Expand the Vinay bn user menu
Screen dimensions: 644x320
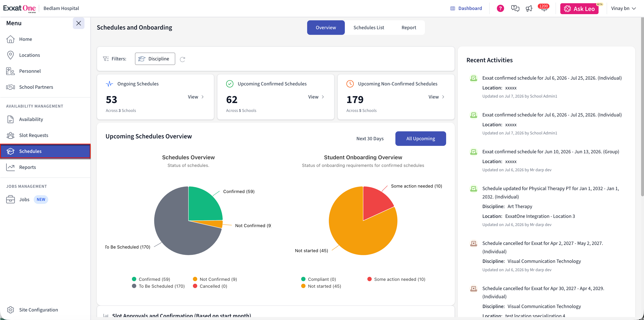(x=624, y=8)
